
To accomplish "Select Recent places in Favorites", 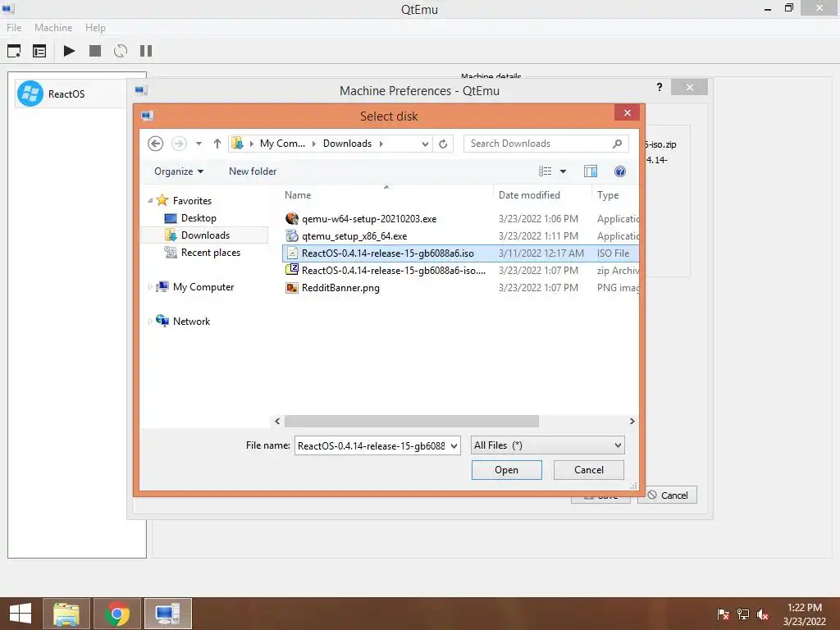I will click(x=211, y=253).
